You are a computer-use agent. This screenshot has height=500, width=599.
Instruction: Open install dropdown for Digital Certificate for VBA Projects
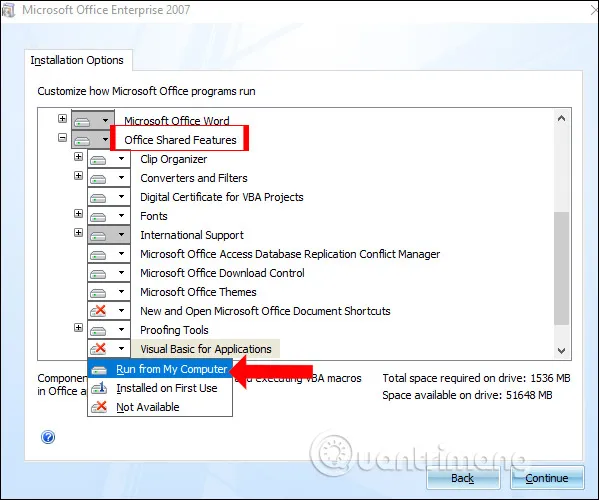(109, 197)
